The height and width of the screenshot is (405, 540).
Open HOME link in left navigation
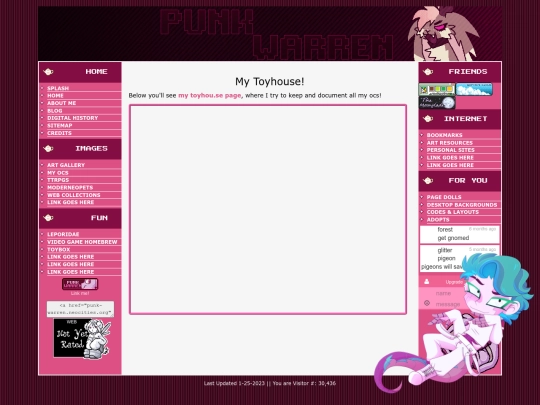[55, 96]
